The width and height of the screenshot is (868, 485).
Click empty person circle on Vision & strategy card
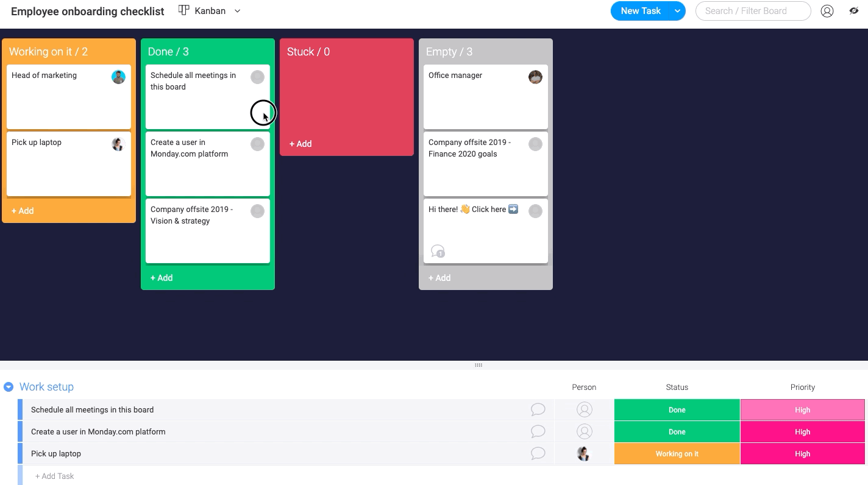pos(257,211)
